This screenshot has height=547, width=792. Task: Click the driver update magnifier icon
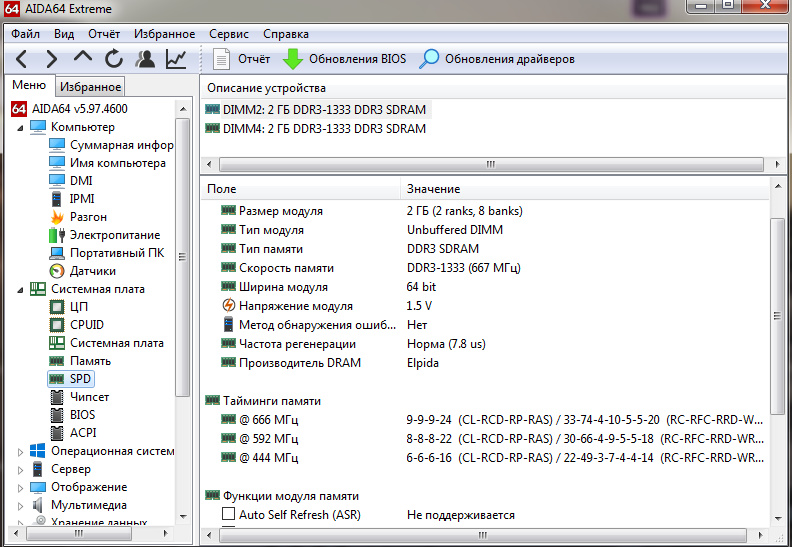(x=429, y=59)
